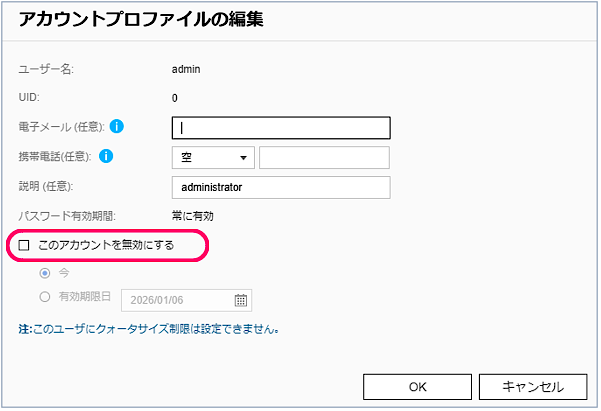Viewport: 601px width, 411px height.
Task: Click the アカウントプロファイルの編集 dialog title
Action: coord(142,20)
